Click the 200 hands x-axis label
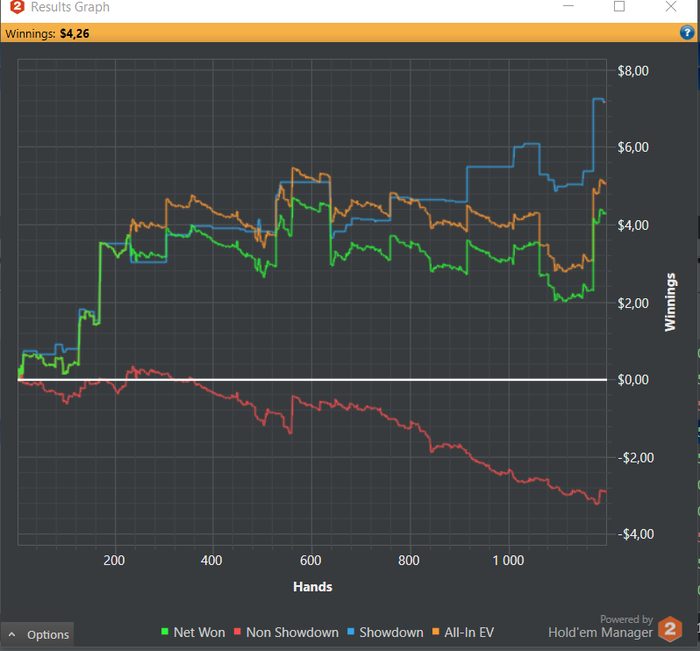700x651 pixels. click(114, 560)
